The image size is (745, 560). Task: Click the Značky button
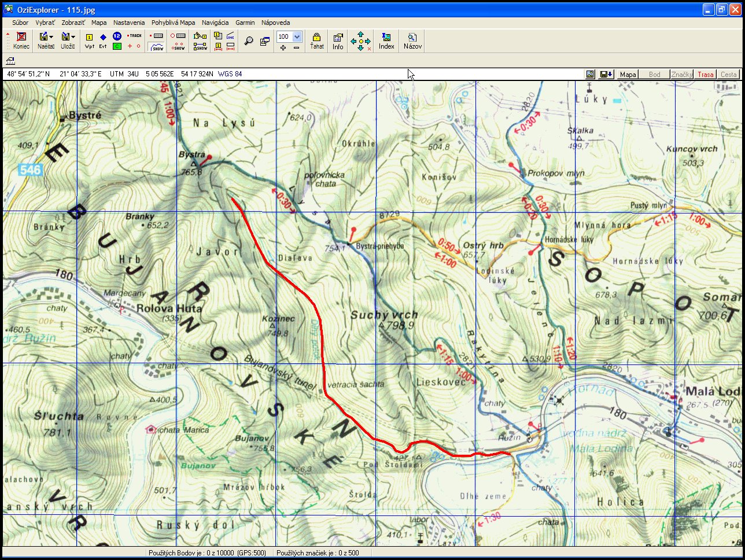pos(681,74)
